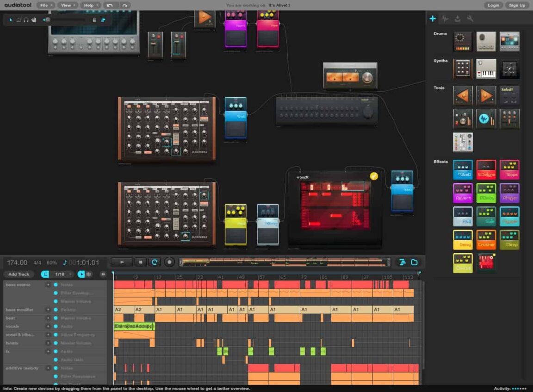Toggle the blue dot next to bass source Notes
The width and height of the screenshot is (533, 392).
pyautogui.click(x=56, y=285)
